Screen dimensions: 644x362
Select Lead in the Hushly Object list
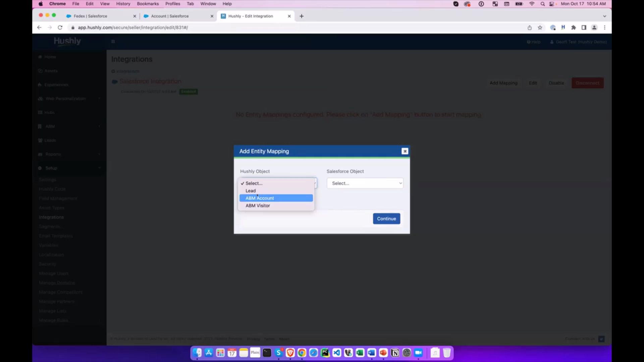tap(251, 190)
